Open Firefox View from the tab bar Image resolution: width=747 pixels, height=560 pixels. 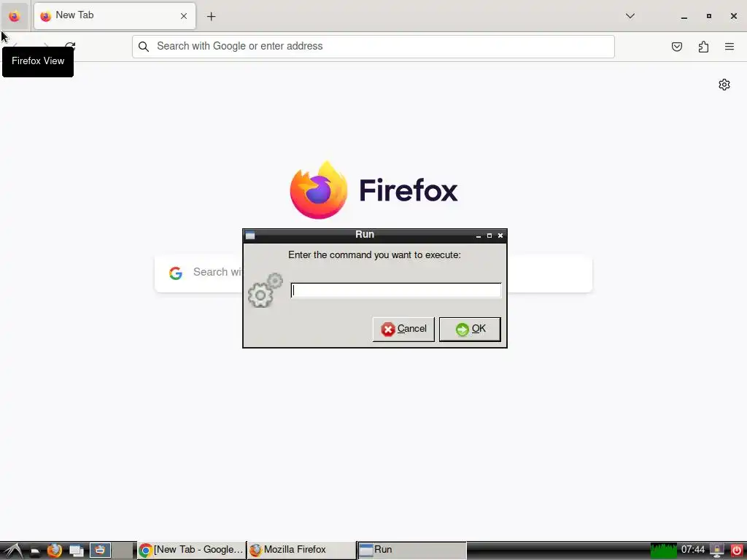(x=15, y=16)
